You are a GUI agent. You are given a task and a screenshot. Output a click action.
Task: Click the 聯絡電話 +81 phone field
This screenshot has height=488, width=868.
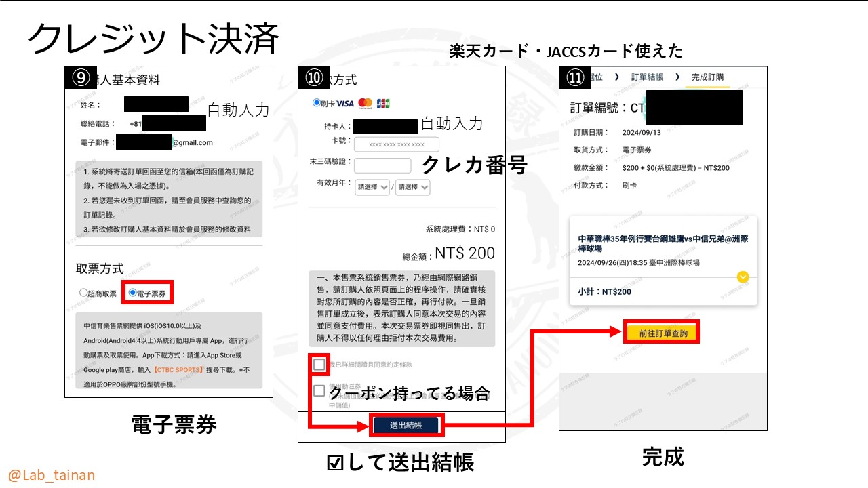143,124
